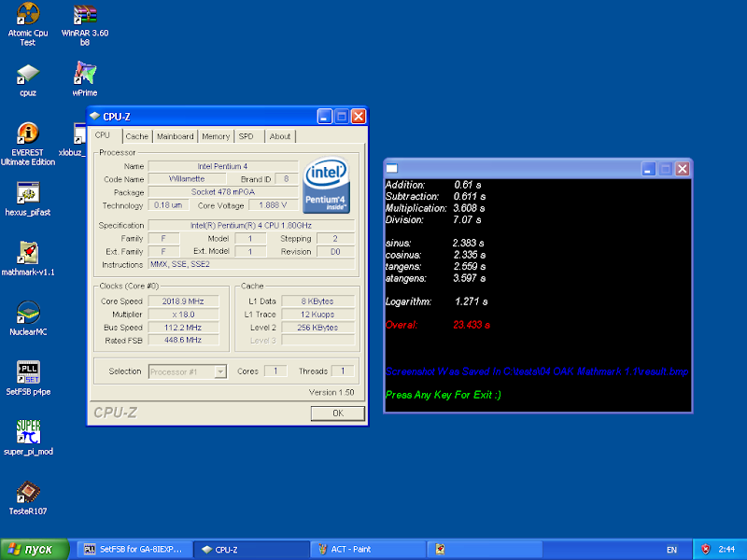Click the 1.888 V core voltage value
The image size is (747, 560).
[x=274, y=205]
